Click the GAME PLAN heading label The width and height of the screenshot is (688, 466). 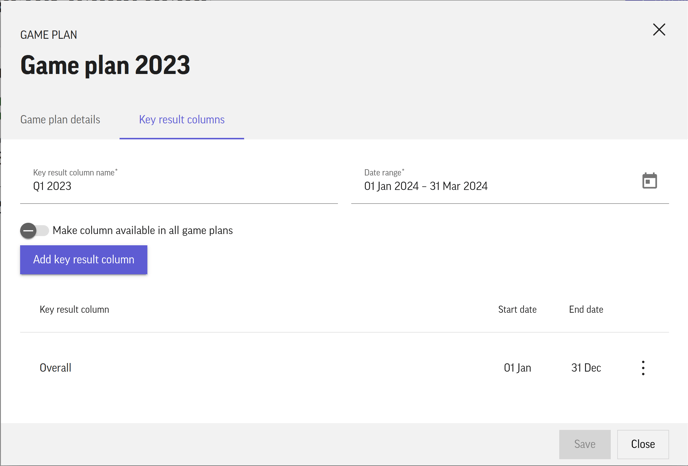coord(49,35)
